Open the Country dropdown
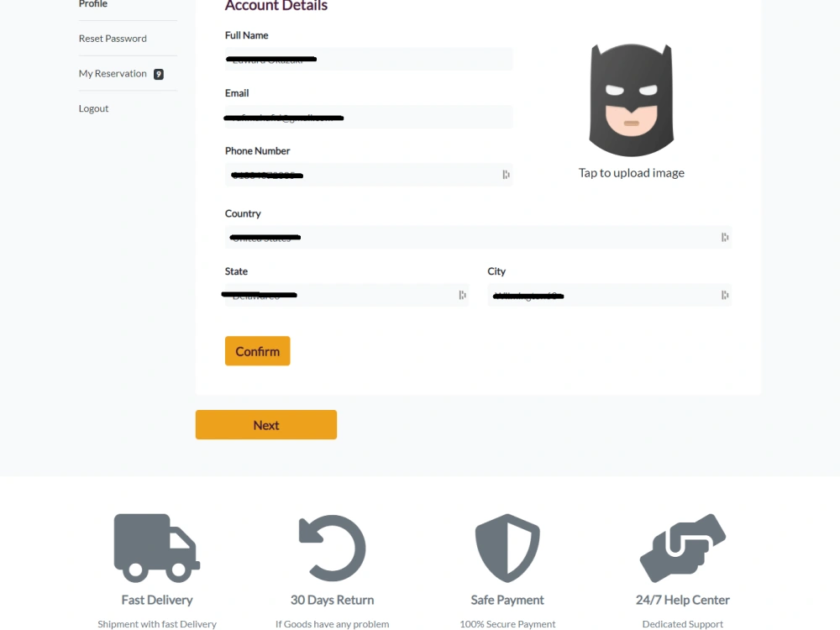 (478, 238)
